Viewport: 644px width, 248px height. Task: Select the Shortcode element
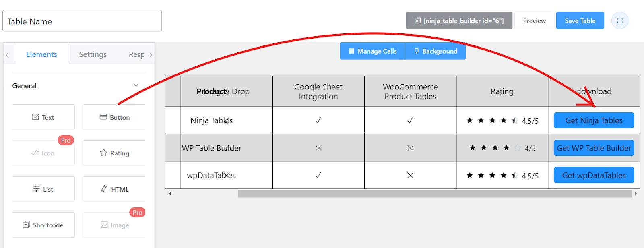(x=43, y=225)
